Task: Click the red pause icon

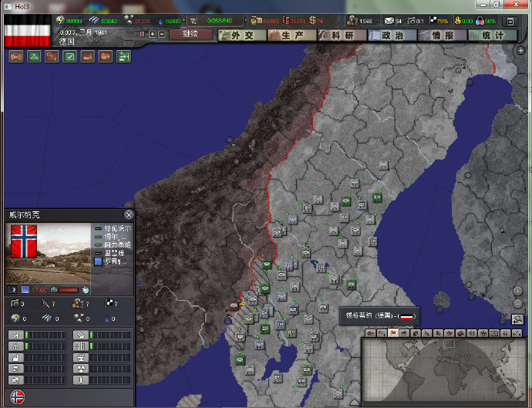Action: (x=143, y=34)
